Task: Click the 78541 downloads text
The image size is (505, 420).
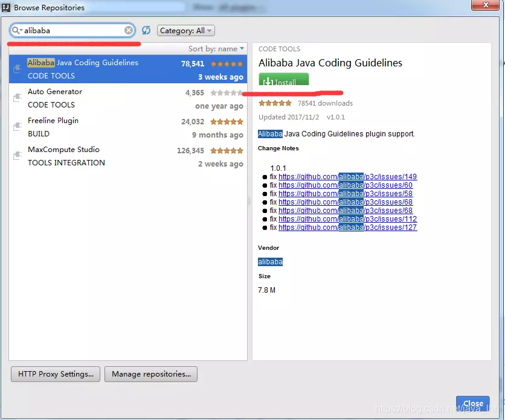Action: coord(325,103)
